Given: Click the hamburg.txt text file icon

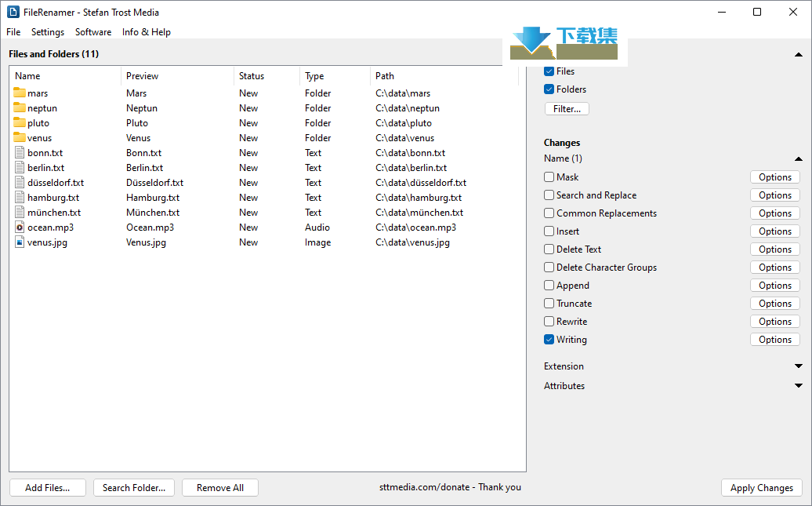Looking at the screenshot, I should (20, 198).
